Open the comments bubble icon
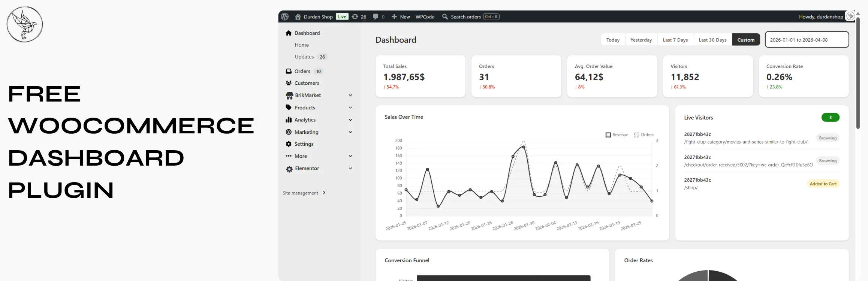This screenshot has width=868, height=281. (x=376, y=16)
